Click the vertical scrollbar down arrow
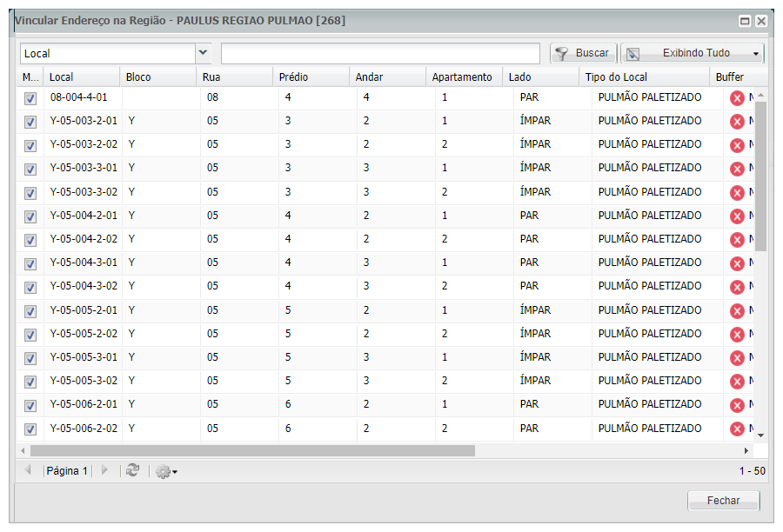 coord(760,436)
